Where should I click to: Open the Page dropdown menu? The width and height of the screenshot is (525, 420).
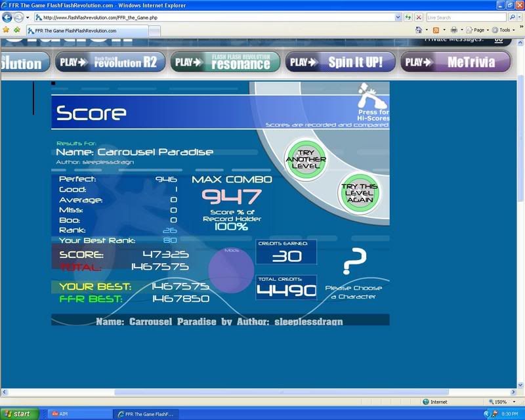click(478, 30)
